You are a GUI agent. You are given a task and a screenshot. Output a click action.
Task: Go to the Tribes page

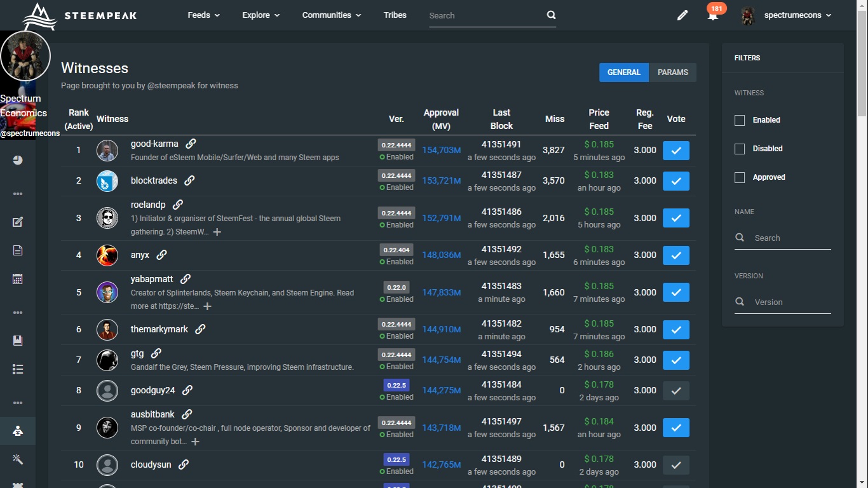(x=395, y=15)
